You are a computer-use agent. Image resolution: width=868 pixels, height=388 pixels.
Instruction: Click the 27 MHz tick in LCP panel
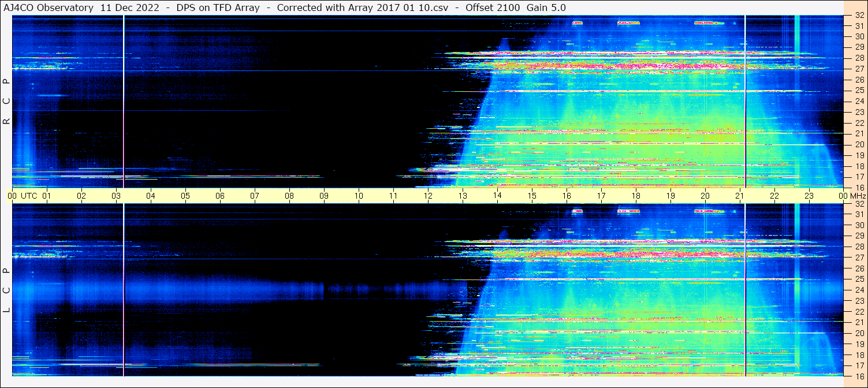tap(859, 258)
